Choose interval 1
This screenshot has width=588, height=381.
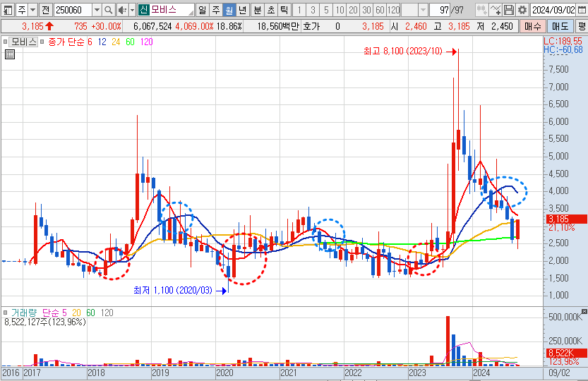299,10
